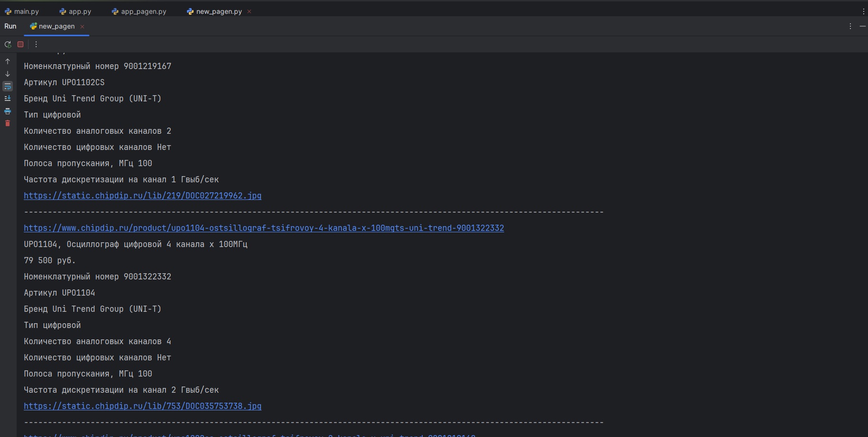Stop the running new_pagen process
Screen dimensions: 868x437
click(20, 44)
